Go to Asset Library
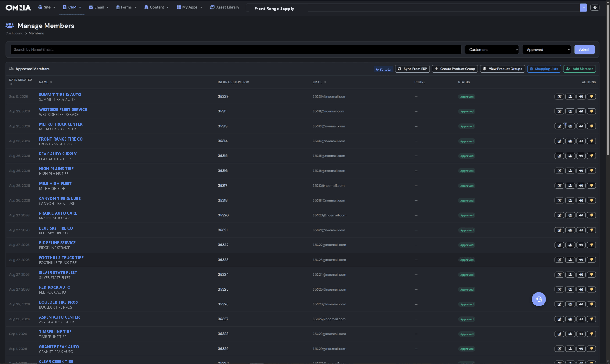 (224, 7)
